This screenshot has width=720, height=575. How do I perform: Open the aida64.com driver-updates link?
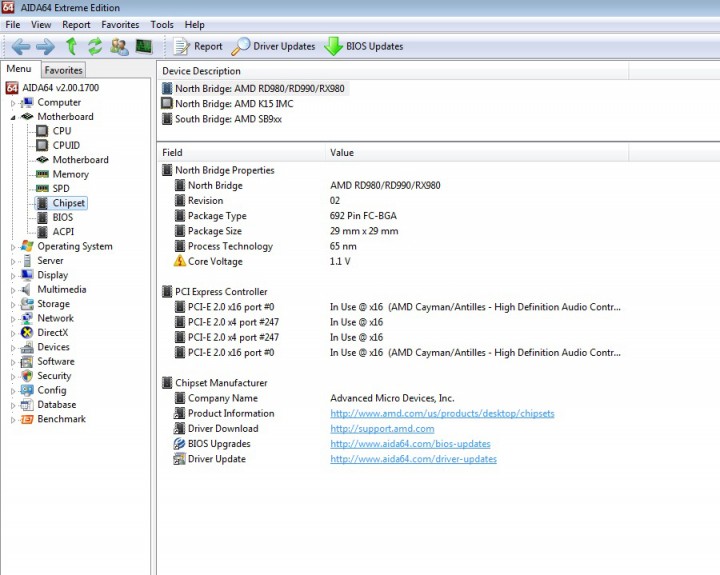coord(413,459)
